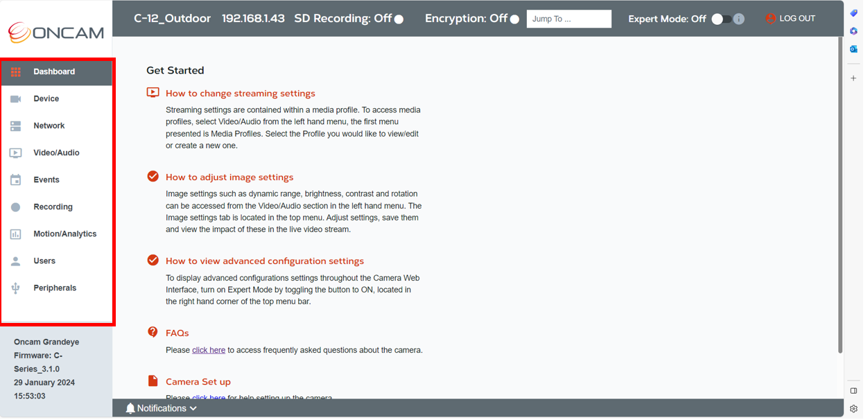Viewport: 868px width, 420px height.
Task: Log out of the camera interface
Action: [790, 19]
